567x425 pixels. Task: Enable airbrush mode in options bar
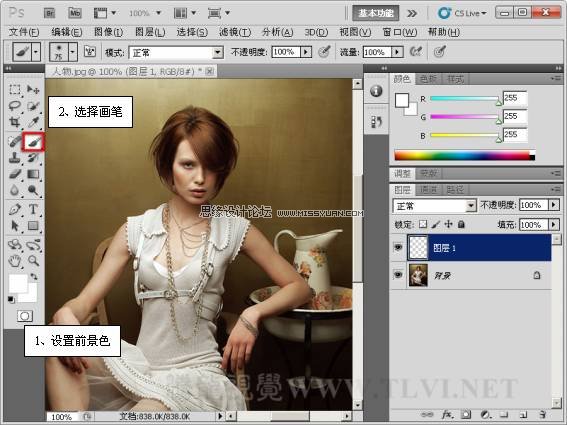416,52
